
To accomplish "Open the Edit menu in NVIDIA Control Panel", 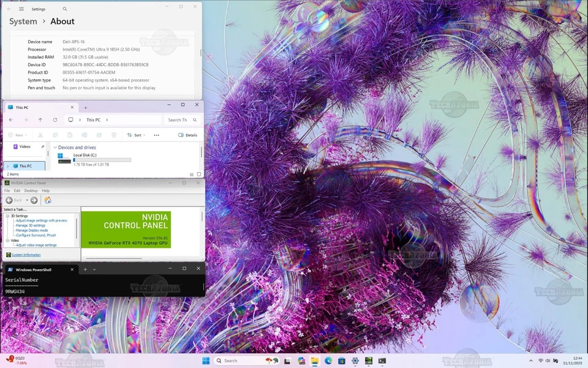I will pyautogui.click(x=17, y=191).
